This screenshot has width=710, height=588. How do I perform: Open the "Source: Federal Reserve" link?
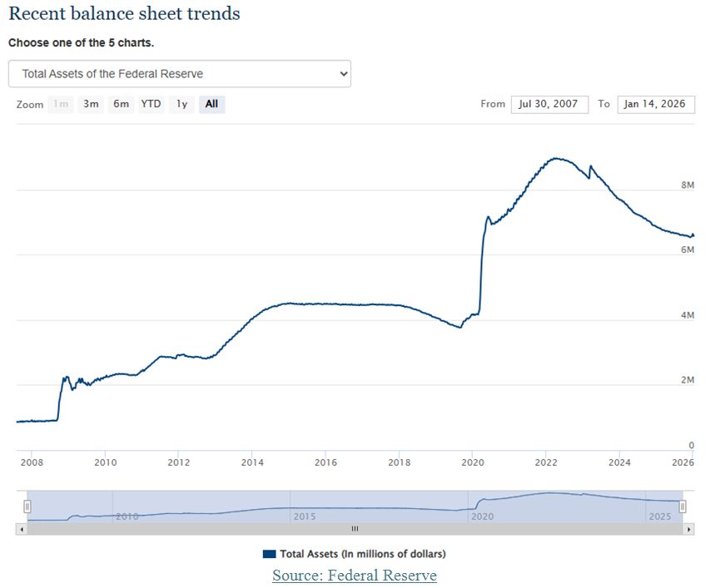(355, 576)
